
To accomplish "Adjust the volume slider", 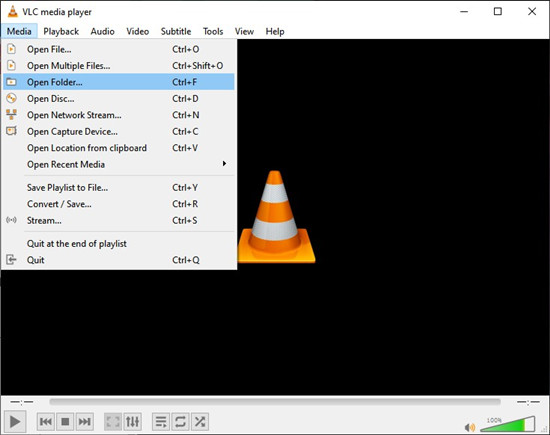I will [x=508, y=424].
